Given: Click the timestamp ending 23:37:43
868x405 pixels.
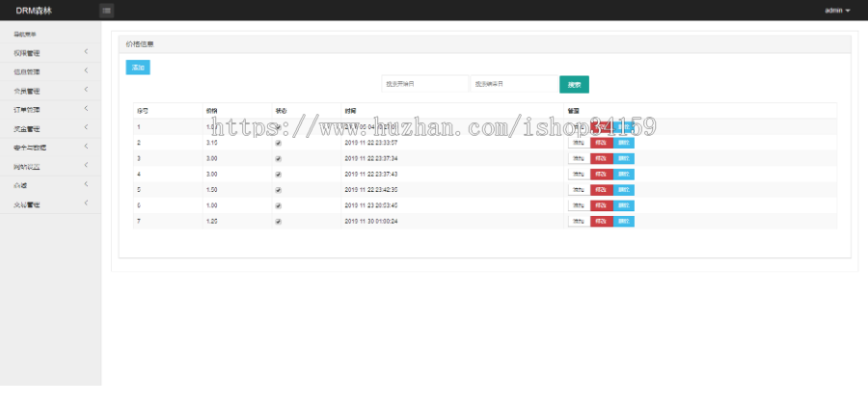Looking at the screenshot, I should click(x=371, y=175).
